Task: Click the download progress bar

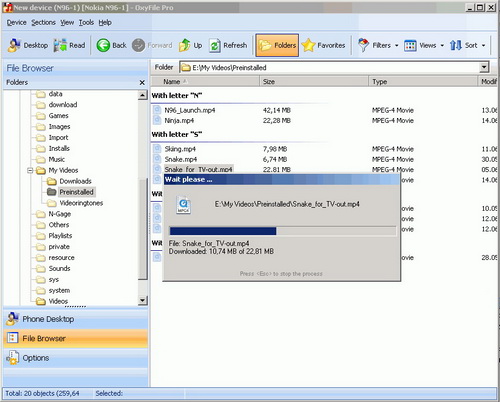Action: click(283, 231)
